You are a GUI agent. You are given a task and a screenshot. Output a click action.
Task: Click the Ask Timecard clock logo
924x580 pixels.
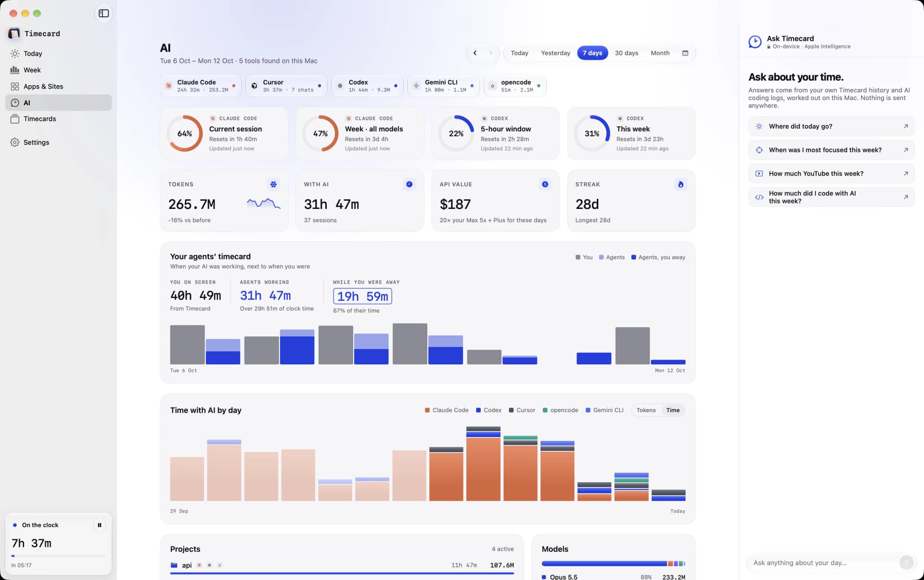(x=755, y=42)
